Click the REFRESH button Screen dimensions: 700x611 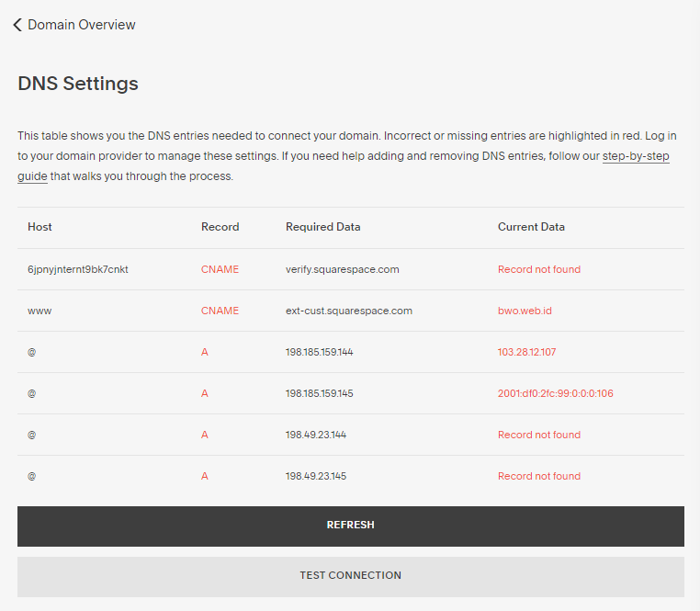tap(350, 526)
